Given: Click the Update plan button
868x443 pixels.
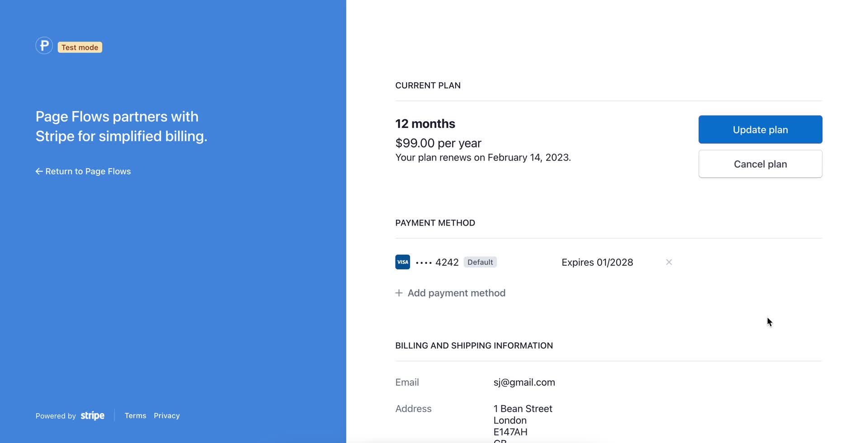Looking at the screenshot, I should pyautogui.click(x=760, y=130).
